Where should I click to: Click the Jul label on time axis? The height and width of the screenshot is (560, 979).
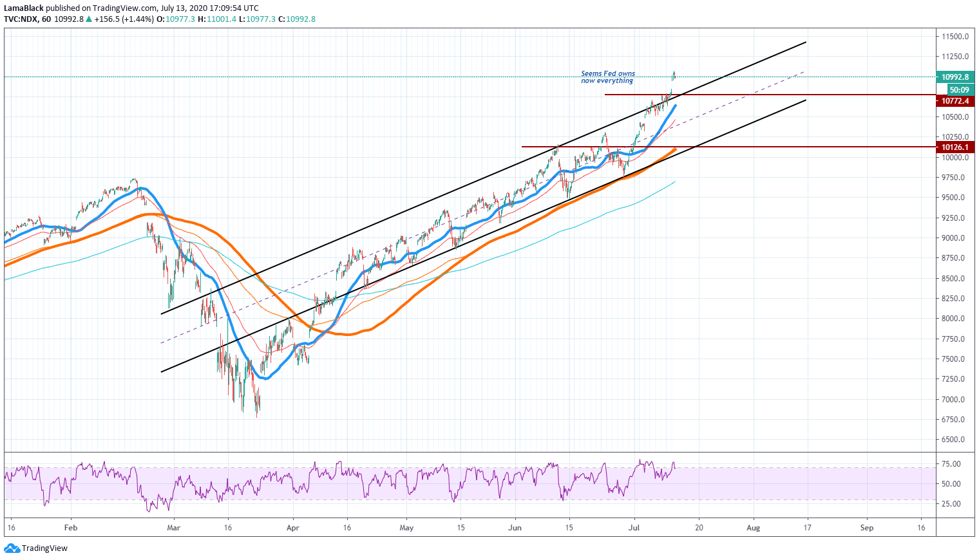pos(634,528)
